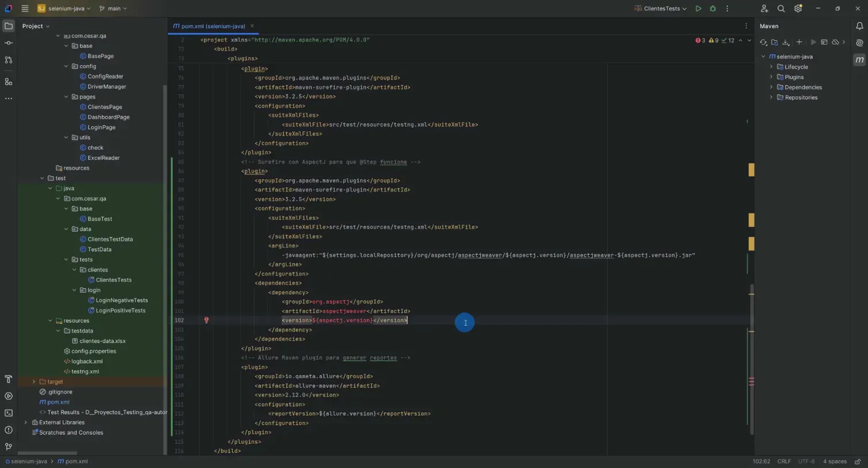Click the 4 spaces indent indicator
The height and width of the screenshot is (468, 868).
click(x=835, y=461)
